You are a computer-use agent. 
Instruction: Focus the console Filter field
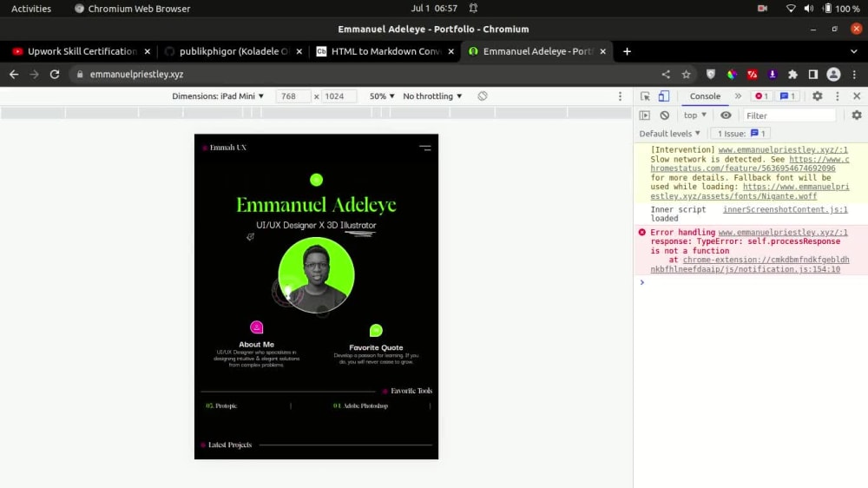click(x=788, y=115)
